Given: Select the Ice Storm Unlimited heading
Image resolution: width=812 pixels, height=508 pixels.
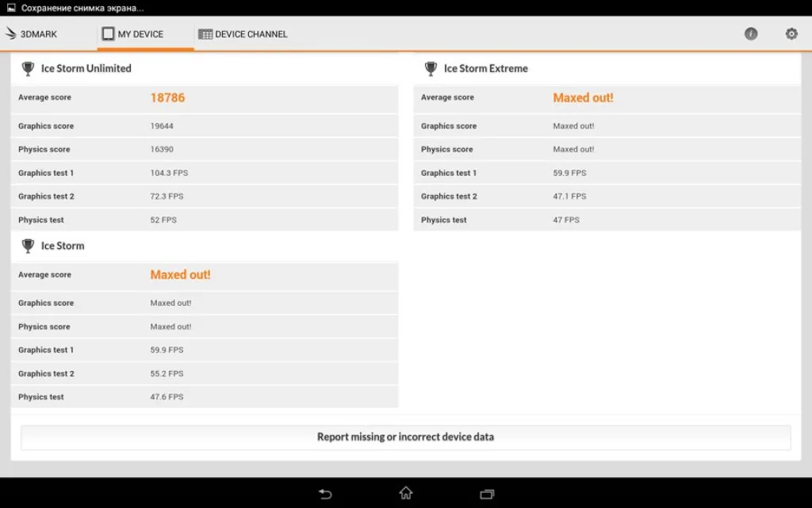Looking at the screenshot, I should (86, 68).
